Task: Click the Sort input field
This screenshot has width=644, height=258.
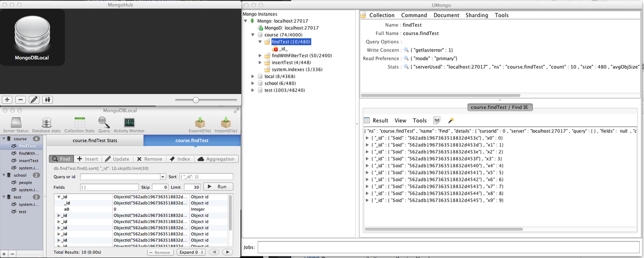Action: point(207,176)
